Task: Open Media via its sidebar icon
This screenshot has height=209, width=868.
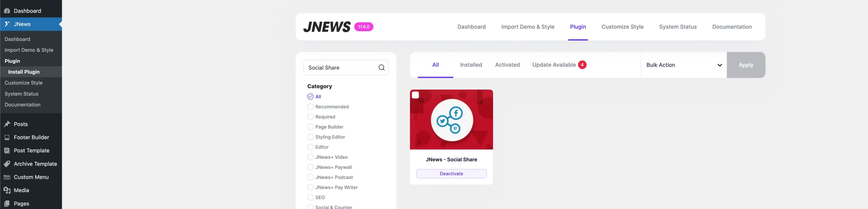Action: [7, 190]
